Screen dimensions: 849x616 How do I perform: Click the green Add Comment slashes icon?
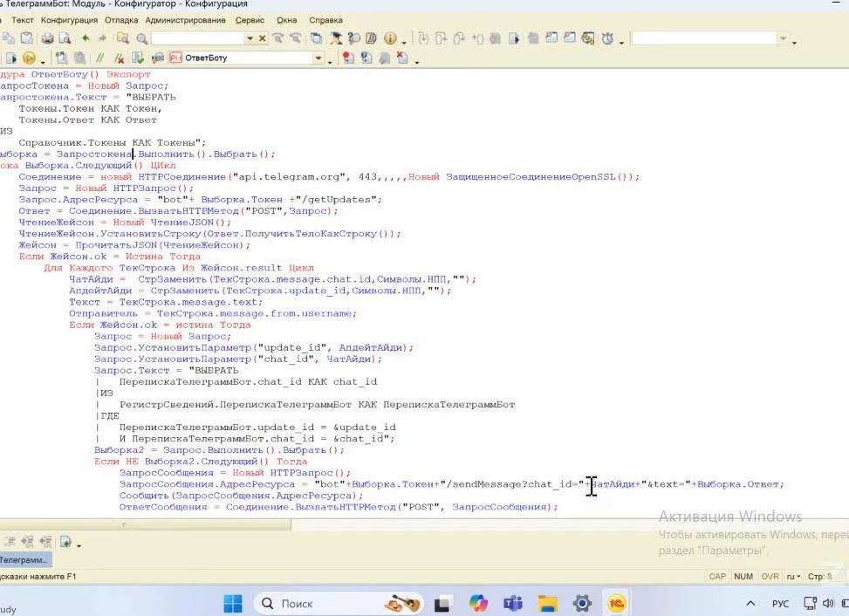click(99, 58)
